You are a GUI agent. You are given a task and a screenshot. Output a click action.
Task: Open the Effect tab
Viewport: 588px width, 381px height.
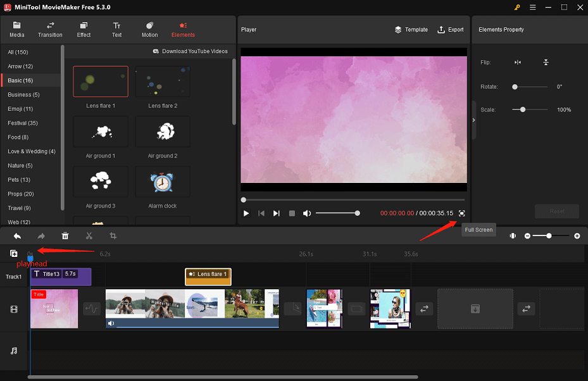coord(84,30)
